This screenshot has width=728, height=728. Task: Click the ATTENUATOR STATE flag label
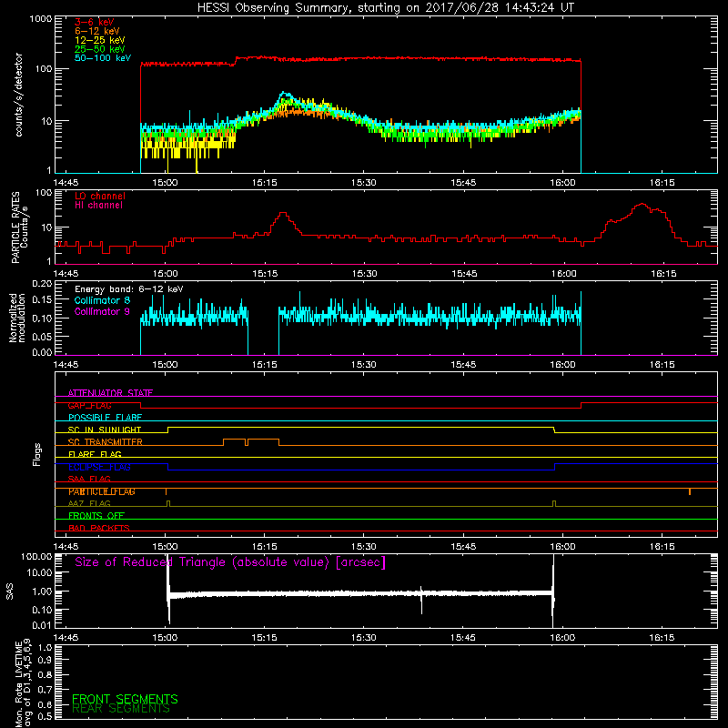[x=110, y=393]
